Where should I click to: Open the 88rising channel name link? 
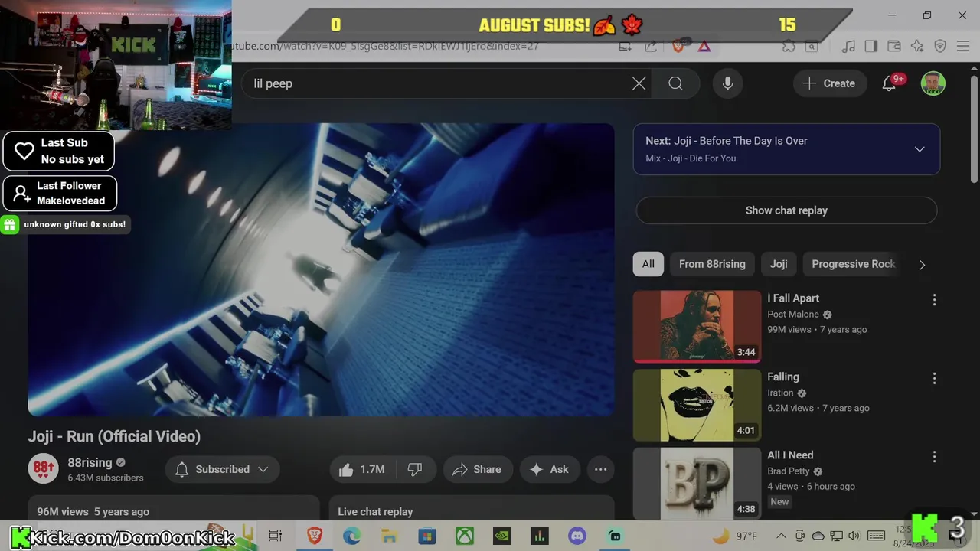pyautogui.click(x=90, y=462)
